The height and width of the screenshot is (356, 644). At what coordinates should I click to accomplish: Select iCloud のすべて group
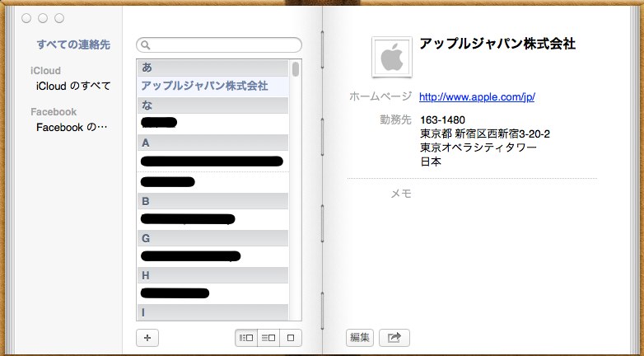pos(73,86)
